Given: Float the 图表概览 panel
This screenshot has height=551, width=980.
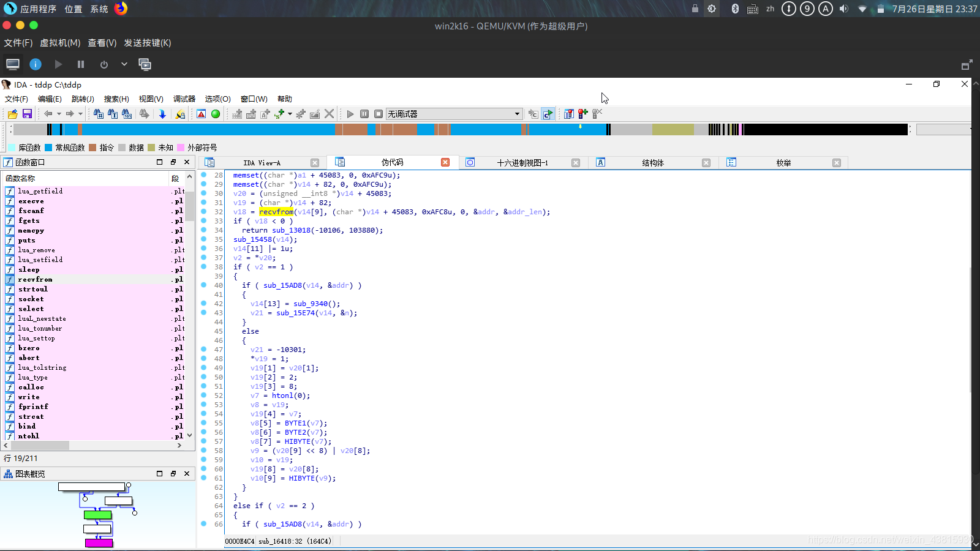Looking at the screenshot, I should click(x=173, y=474).
